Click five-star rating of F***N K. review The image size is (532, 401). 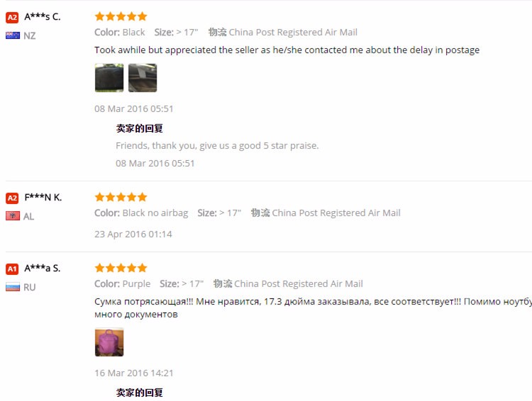tap(121, 197)
